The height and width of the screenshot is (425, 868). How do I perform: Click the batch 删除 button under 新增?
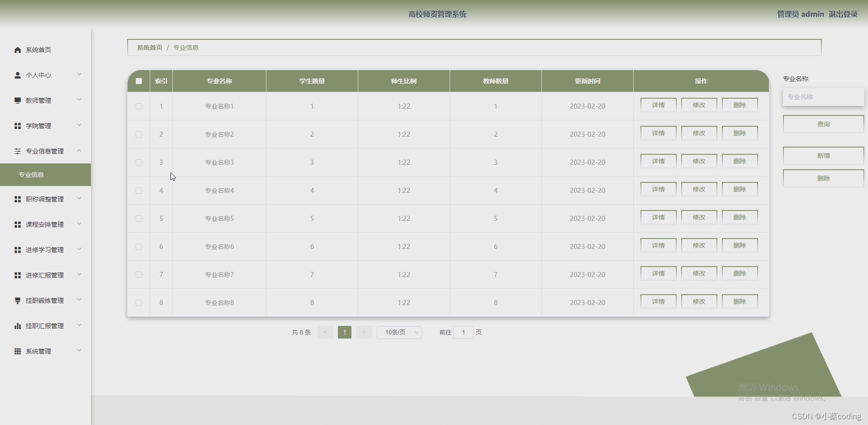[x=823, y=178]
